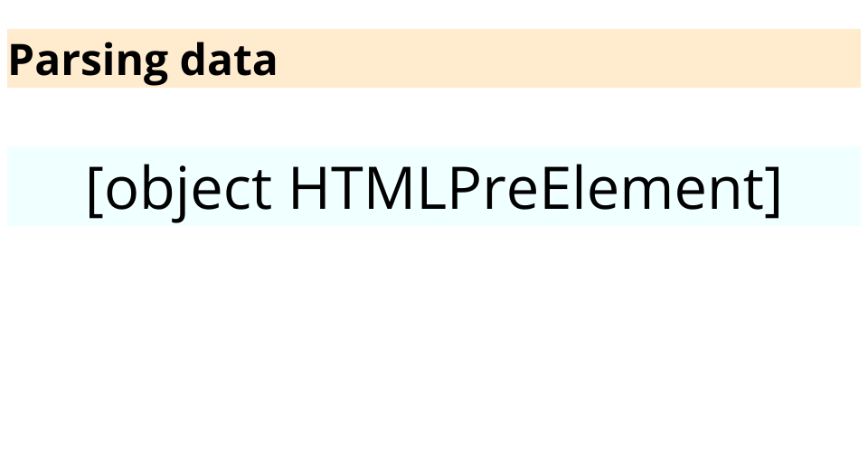
Task: Click the word 'Parsing' in the heading
Action: click(89, 62)
